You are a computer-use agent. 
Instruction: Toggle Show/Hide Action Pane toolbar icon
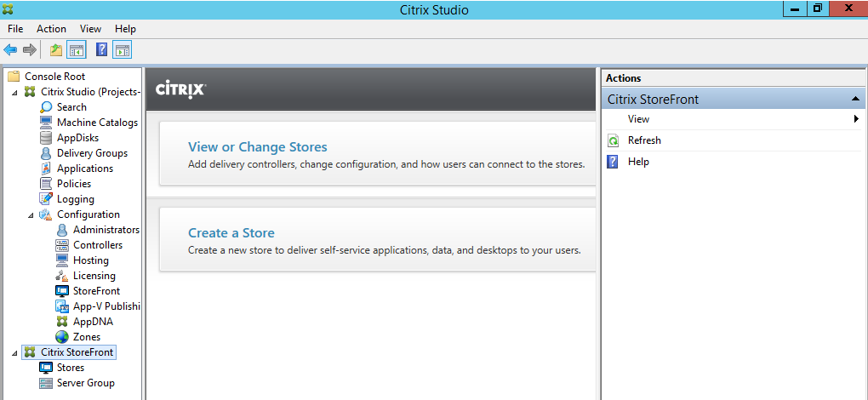[122, 50]
